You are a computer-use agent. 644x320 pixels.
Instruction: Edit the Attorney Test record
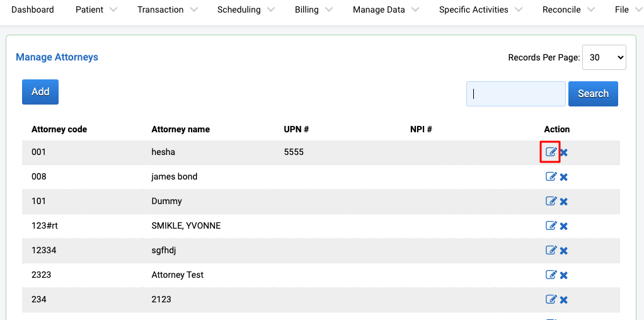tap(551, 275)
